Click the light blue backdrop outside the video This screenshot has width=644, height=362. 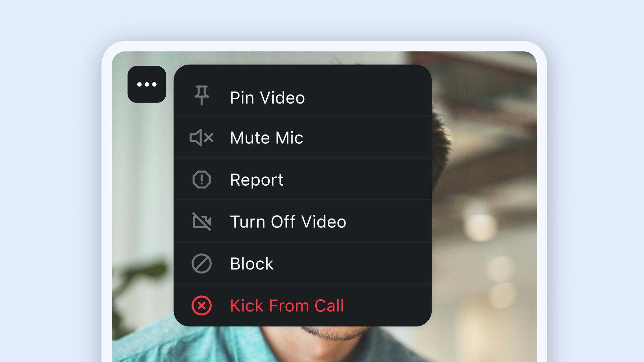pyautogui.click(x=50, y=168)
